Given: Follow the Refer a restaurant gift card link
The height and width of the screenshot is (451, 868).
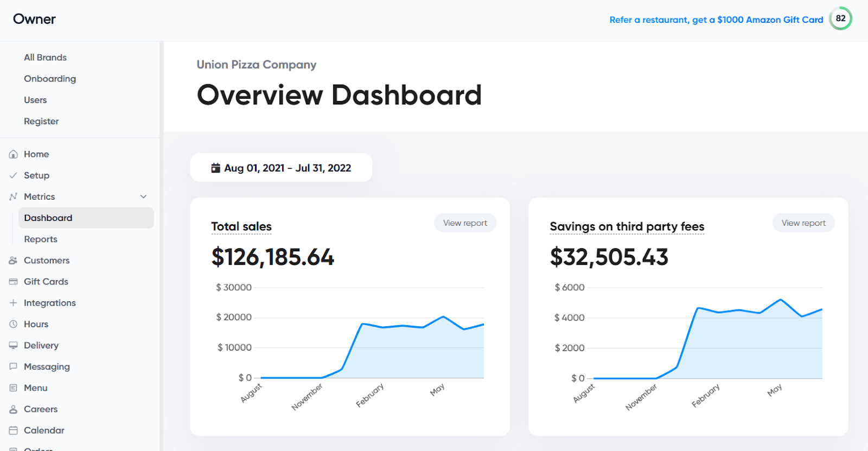Looking at the screenshot, I should [x=716, y=20].
